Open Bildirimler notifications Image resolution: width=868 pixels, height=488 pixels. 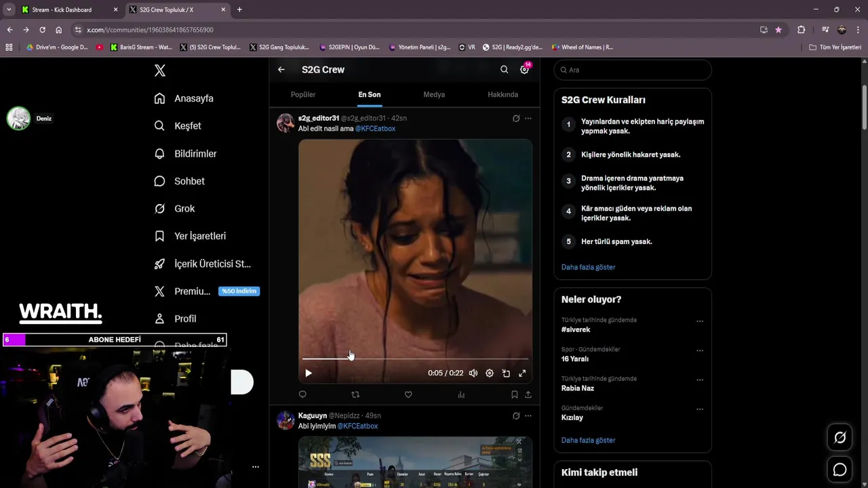coord(185,154)
